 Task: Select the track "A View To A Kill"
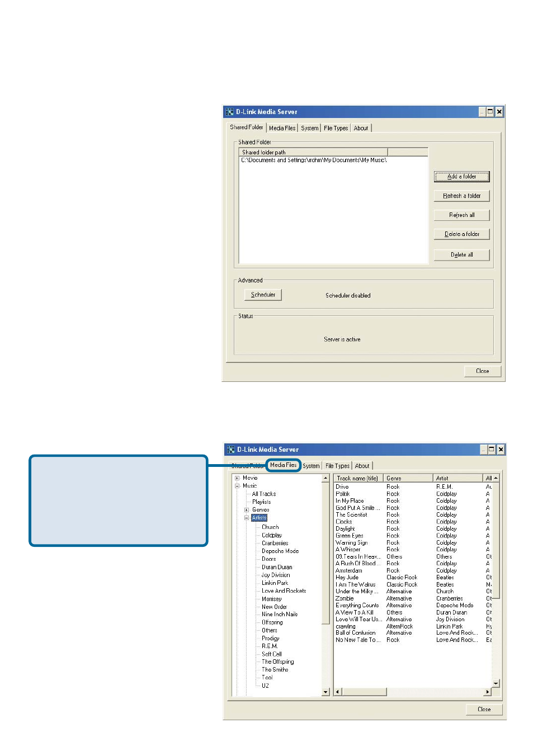[x=354, y=612]
